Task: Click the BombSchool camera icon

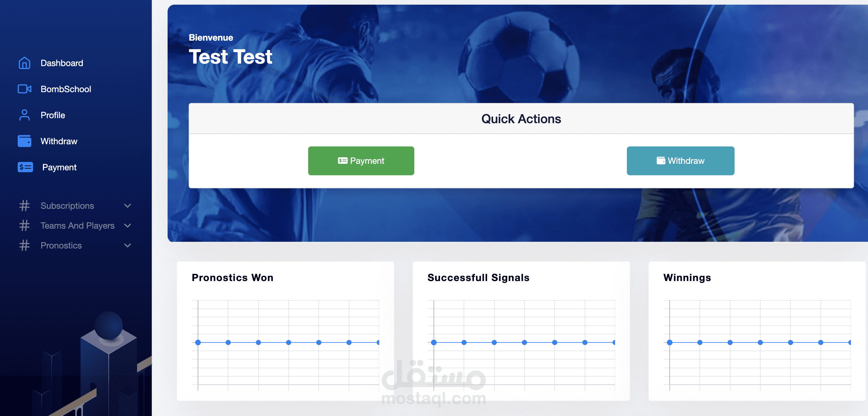Action: point(24,89)
